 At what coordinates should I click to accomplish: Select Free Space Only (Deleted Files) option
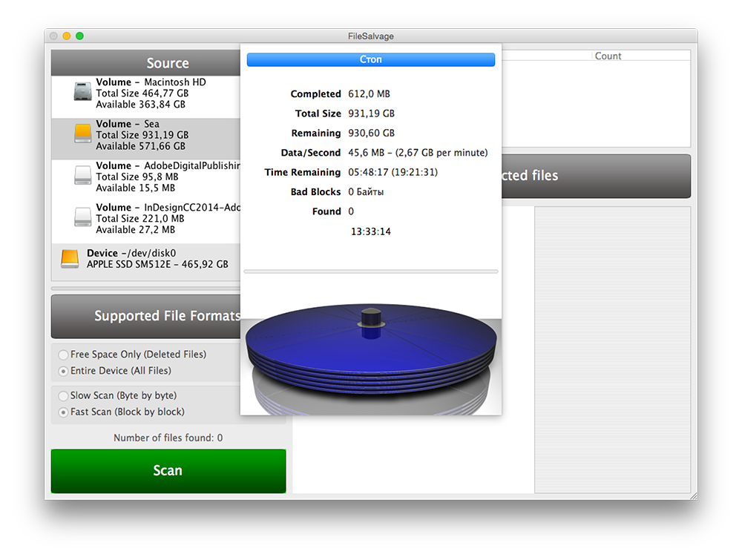tap(64, 355)
